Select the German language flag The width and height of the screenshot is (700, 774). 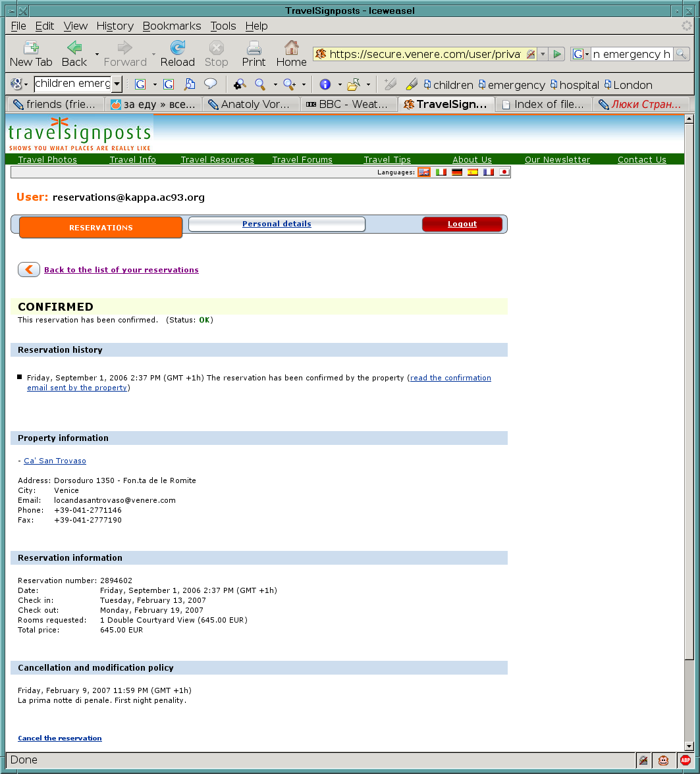(457, 172)
